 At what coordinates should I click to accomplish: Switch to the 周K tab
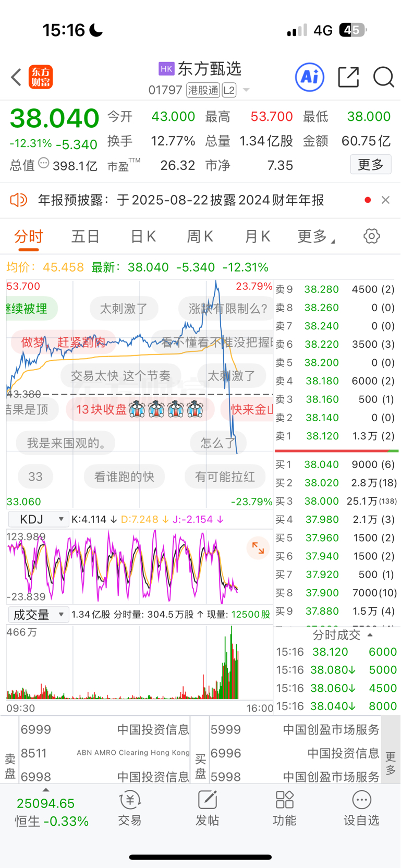point(200,237)
